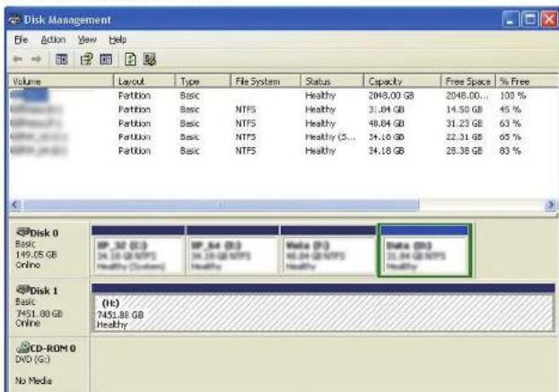
Task: Sort by the Capacity column header
Action: click(x=403, y=82)
